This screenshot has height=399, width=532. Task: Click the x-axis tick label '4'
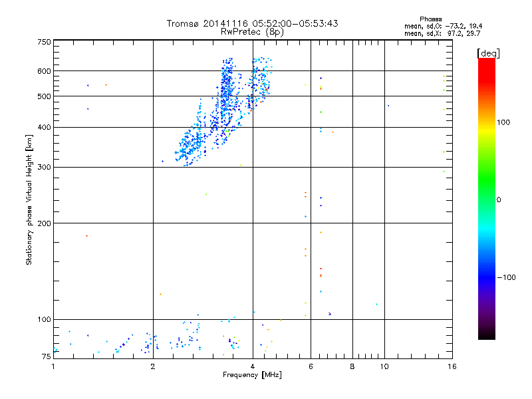[x=253, y=366]
